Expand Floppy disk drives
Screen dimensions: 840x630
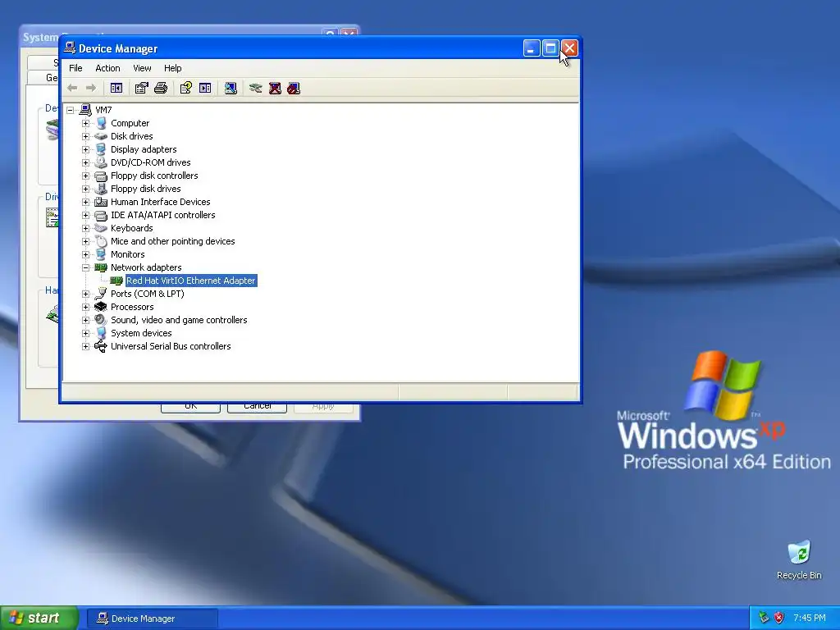85,189
